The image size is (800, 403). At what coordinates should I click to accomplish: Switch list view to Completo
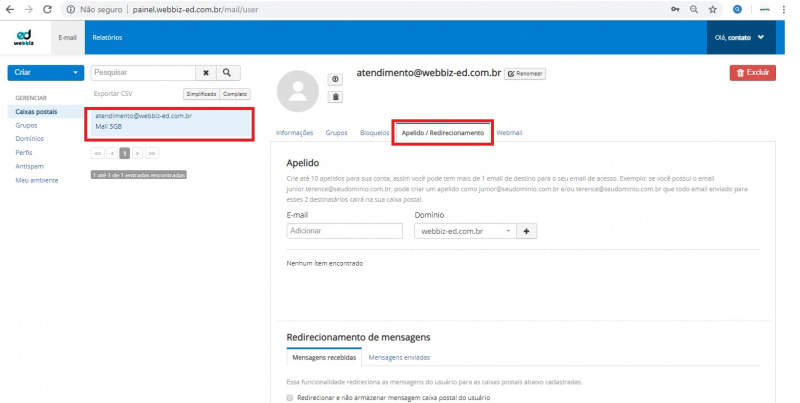(235, 94)
